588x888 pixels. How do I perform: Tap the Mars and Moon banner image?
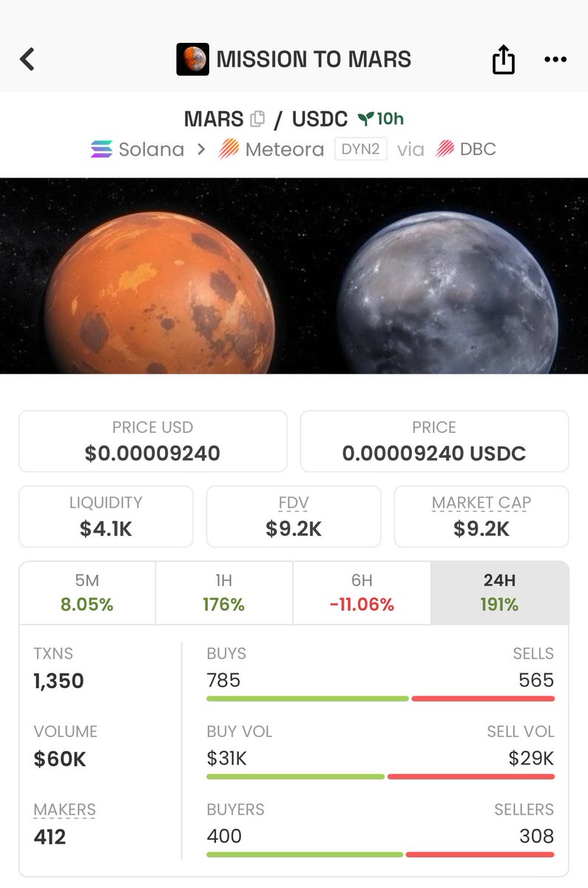(294, 275)
